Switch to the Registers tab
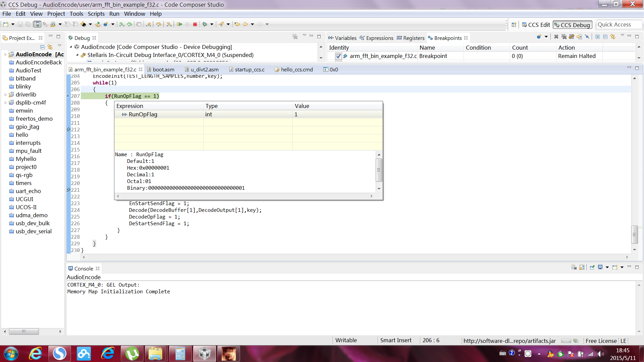 tap(413, 38)
